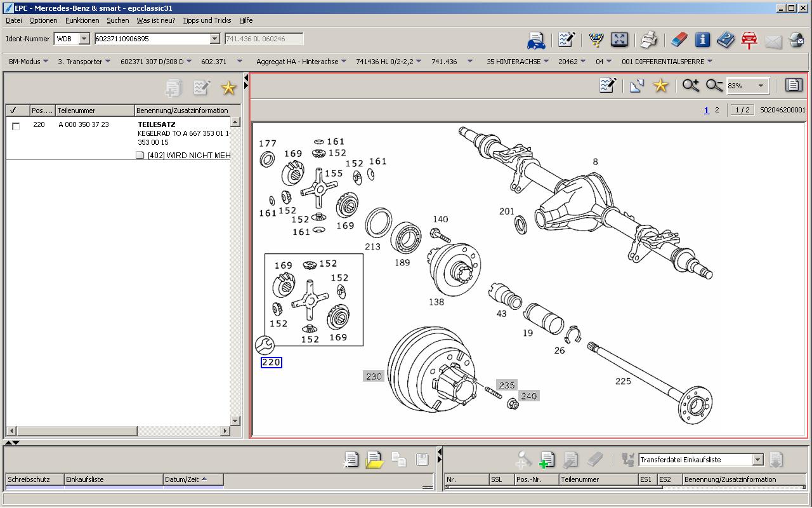Open the WDB prefix dropdown
This screenshot has height=508, width=812.
tap(84, 39)
